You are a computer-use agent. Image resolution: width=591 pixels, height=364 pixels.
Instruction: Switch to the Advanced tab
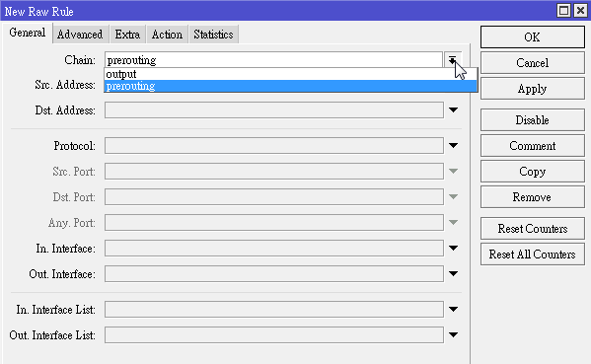[80, 35]
